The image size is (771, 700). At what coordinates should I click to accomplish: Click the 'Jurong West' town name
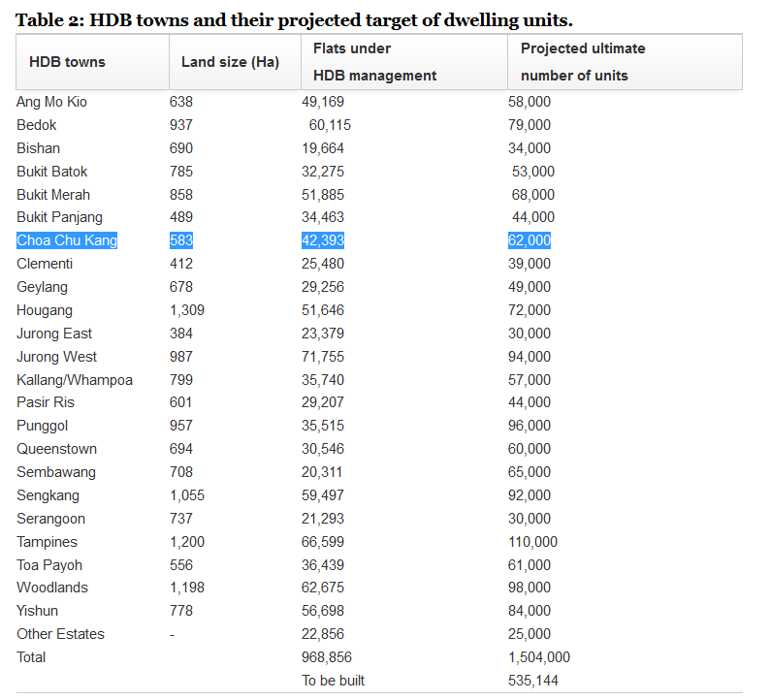(56, 357)
